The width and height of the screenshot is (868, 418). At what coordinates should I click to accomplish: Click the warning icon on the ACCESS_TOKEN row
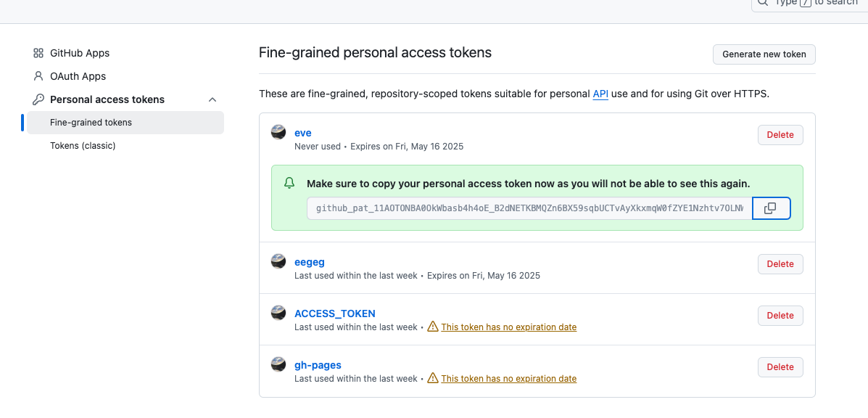[x=433, y=327]
